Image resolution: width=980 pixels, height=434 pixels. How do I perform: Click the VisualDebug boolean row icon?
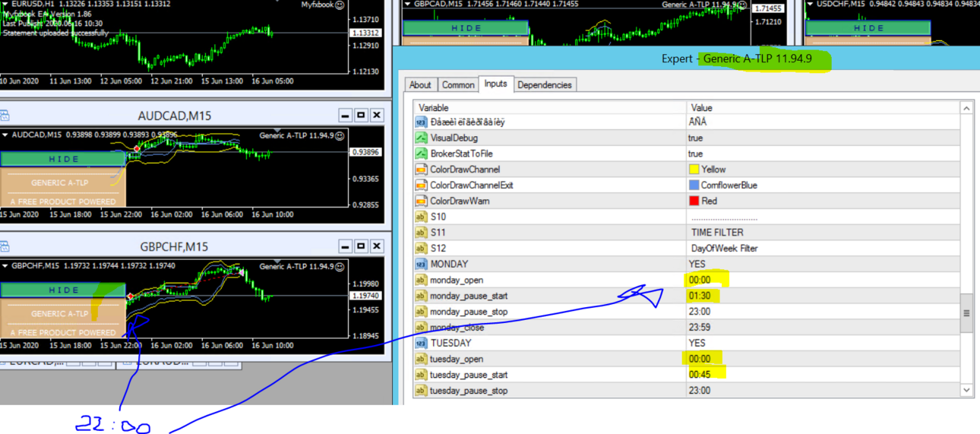point(421,138)
